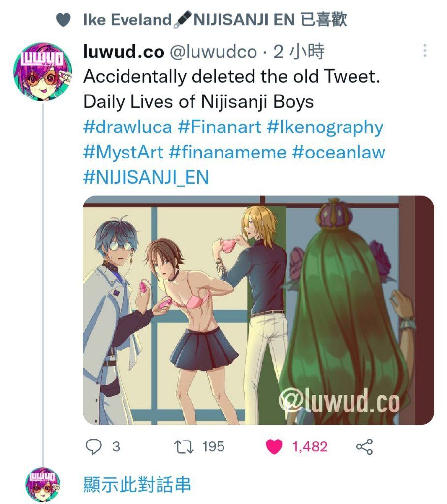The height and width of the screenshot is (504, 447).
Task: Expand the thread via 顯示此對話串
Action: pos(137,484)
